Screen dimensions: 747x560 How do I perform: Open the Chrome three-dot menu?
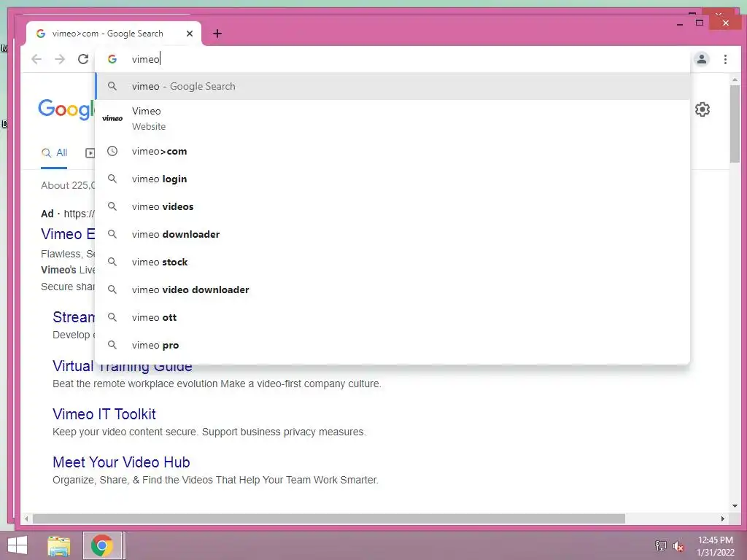point(725,59)
